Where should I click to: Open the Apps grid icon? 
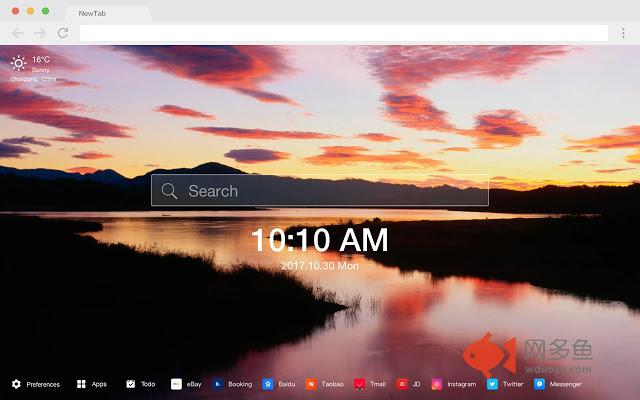coord(81,384)
